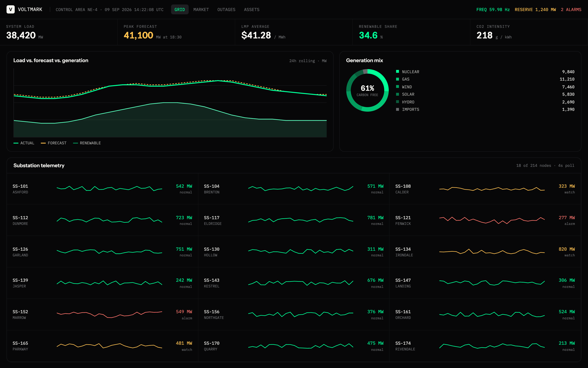This screenshot has height=368, width=588.
Task: Click the 524 MW reading for ORCHARD
Action: tap(567, 312)
